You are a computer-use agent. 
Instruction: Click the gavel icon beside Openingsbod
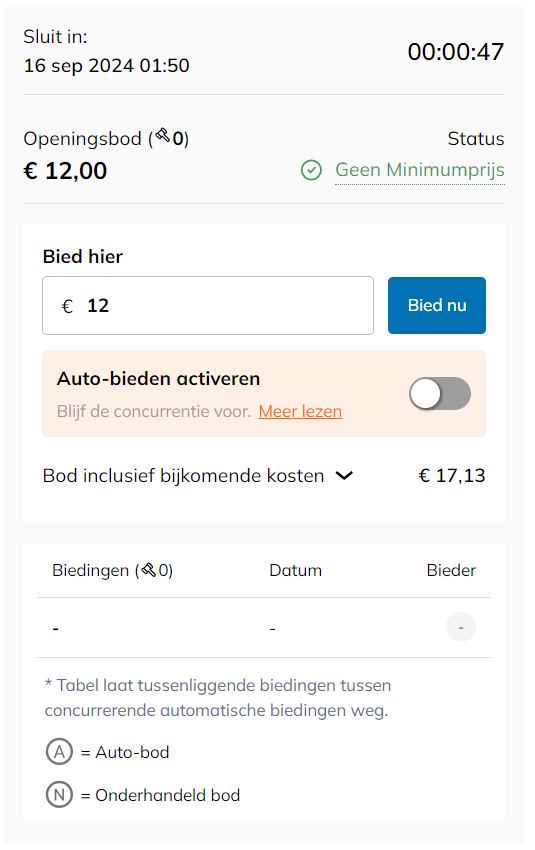163,135
